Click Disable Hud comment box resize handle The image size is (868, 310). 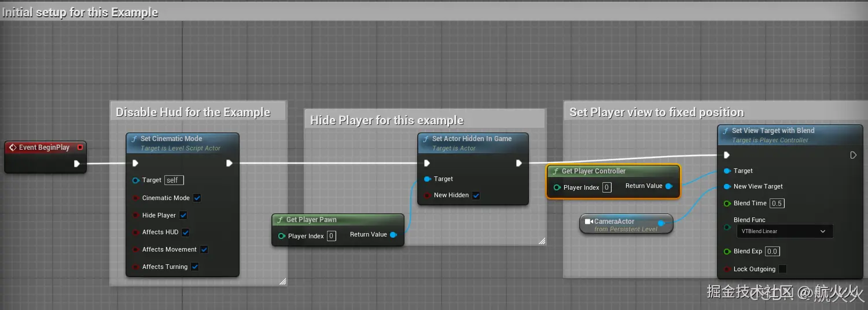tap(282, 281)
